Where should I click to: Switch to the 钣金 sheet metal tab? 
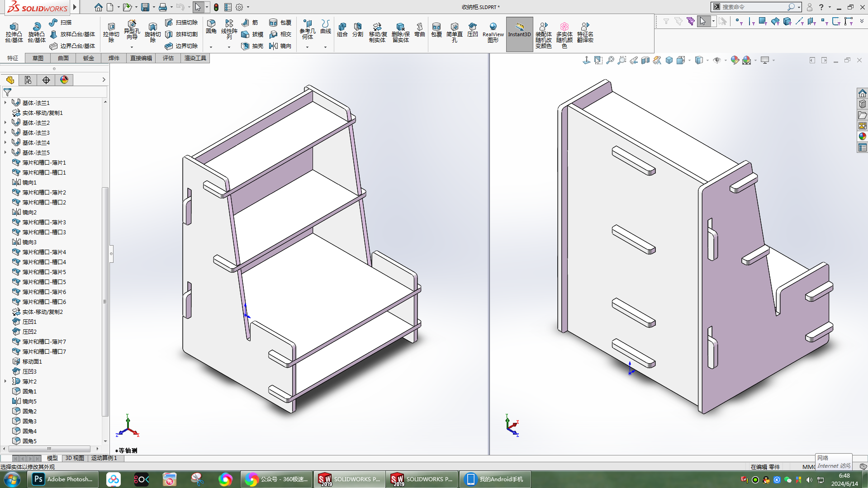[89, 58]
